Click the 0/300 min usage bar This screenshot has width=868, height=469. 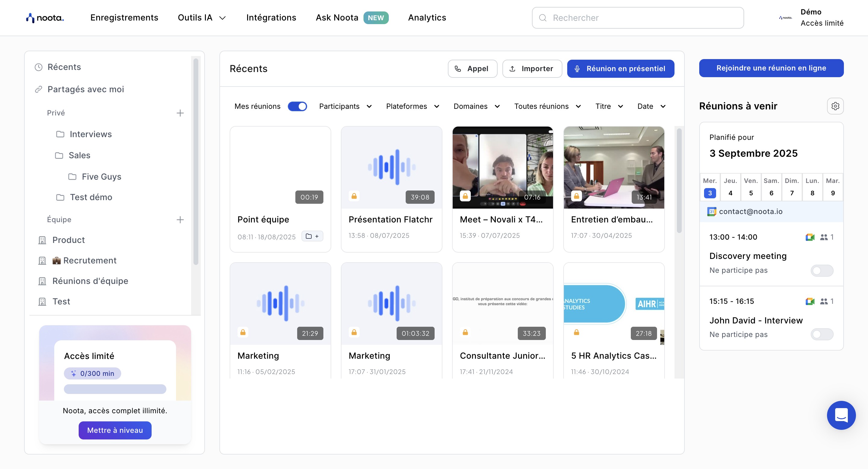pyautogui.click(x=115, y=389)
